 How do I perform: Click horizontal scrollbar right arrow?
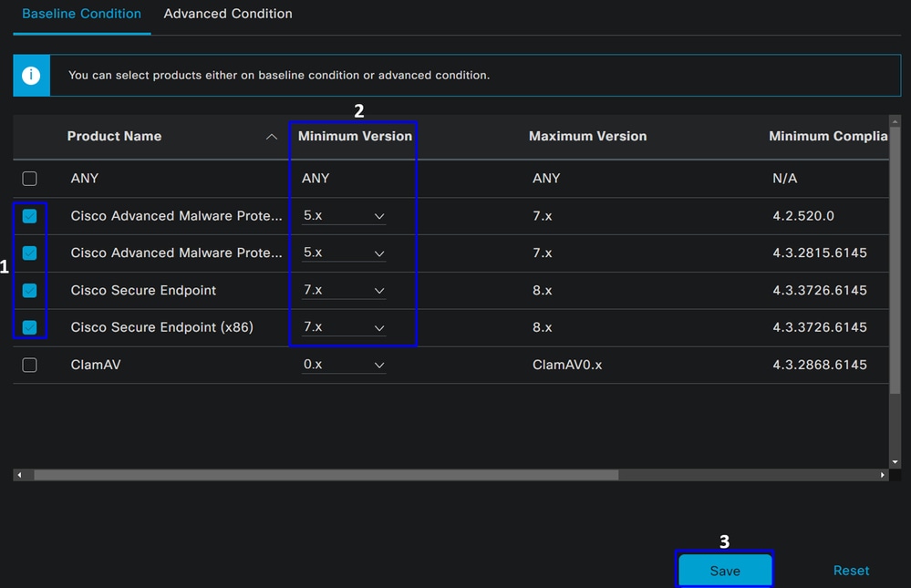click(x=883, y=475)
